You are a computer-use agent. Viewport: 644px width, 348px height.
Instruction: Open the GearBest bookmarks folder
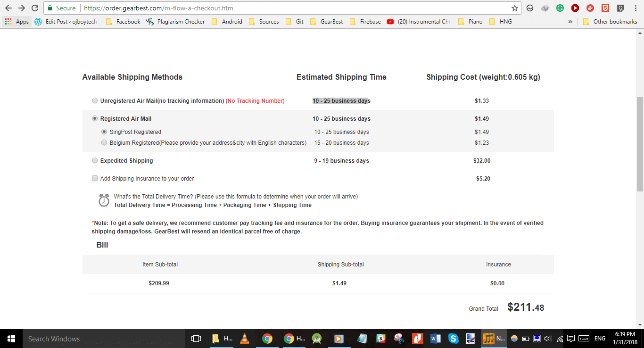click(326, 22)
